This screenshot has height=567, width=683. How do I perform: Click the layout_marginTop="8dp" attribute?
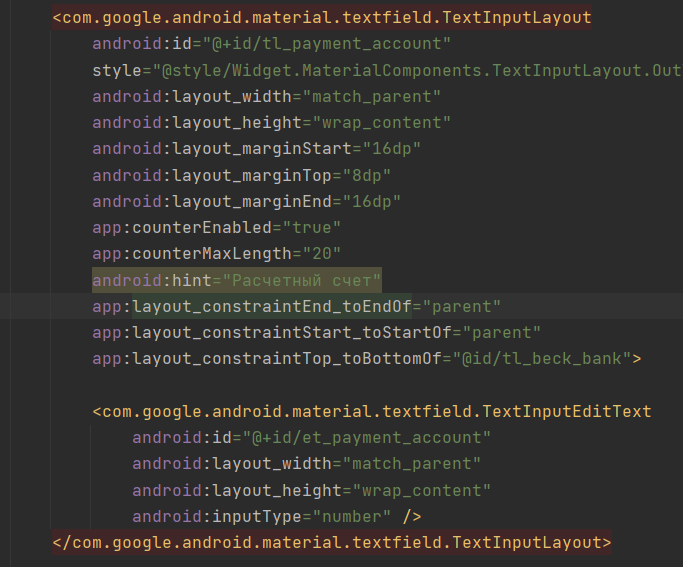pos(242,176)
